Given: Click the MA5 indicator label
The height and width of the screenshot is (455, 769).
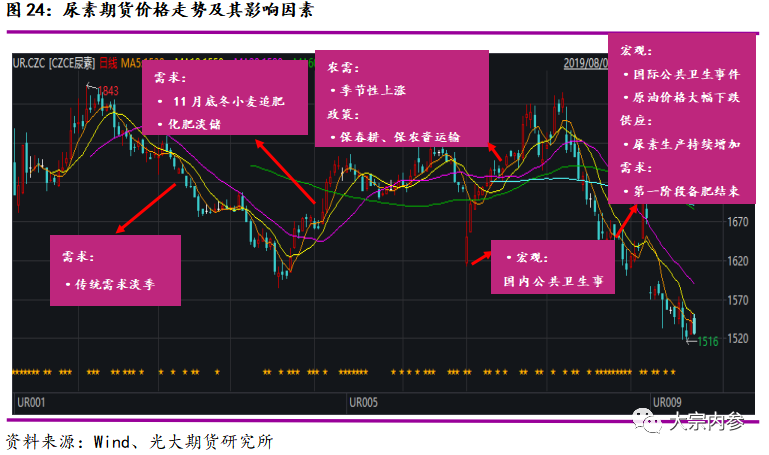Looking at the screenshot, I should coord(131,63).
